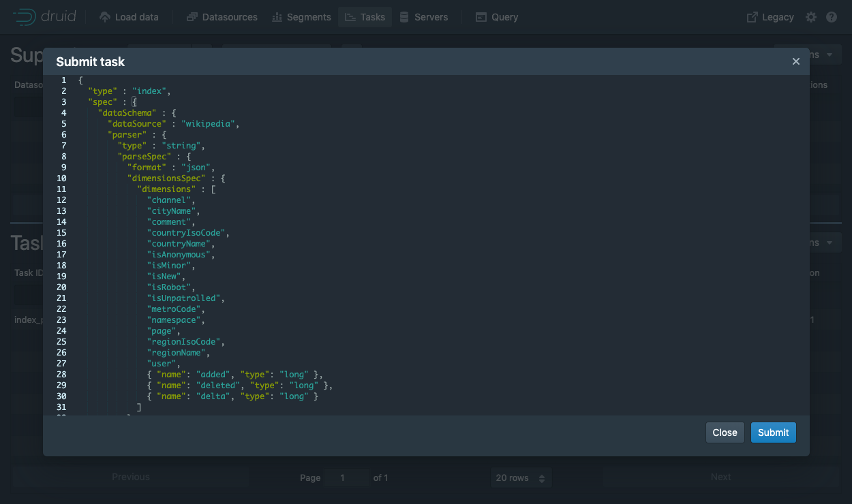The image size is (852, 504).
Task: Click the Legacy external link icon
Action: click(x=752, y=17)
